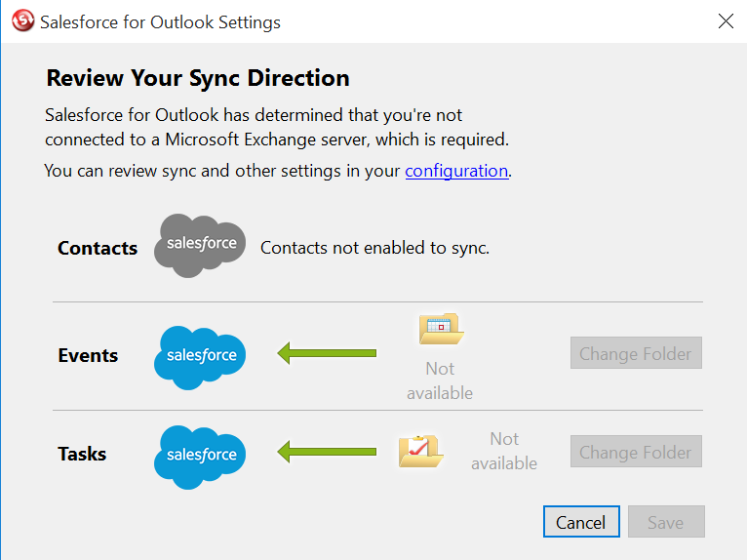Click the Tasks row label

tap(82, 454)
